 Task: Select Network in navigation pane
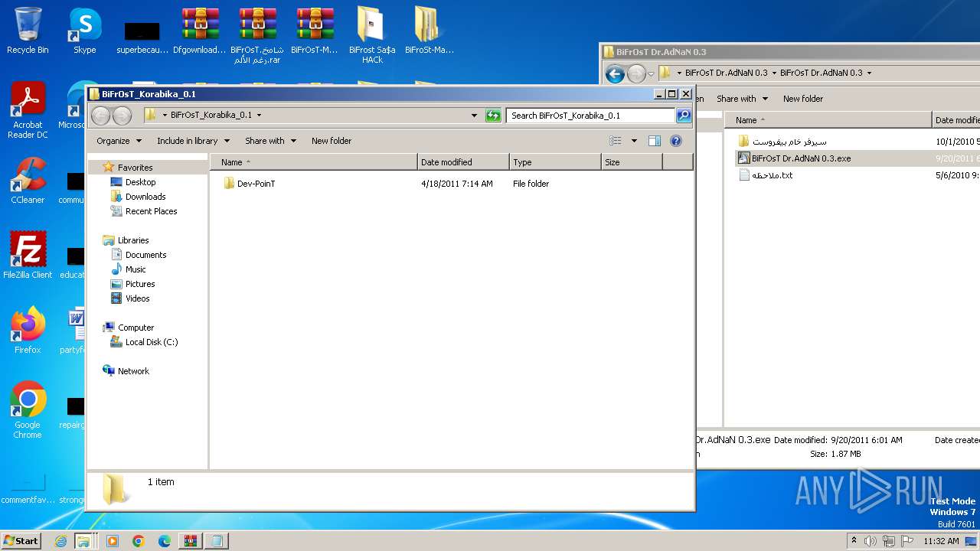(133, 371)
